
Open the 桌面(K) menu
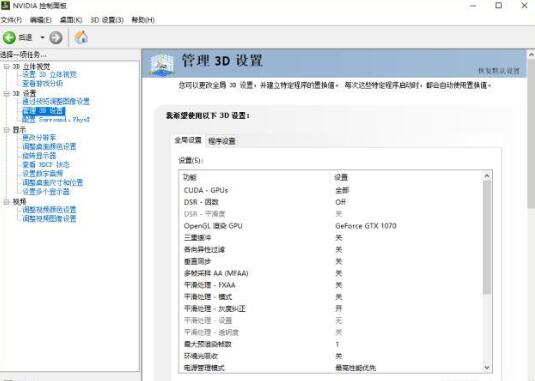(71, 20)
